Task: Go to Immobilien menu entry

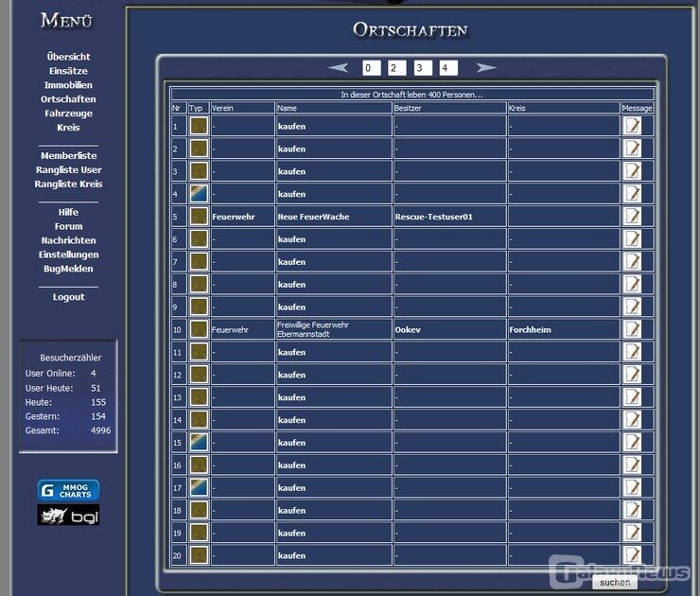Action: 68,85
